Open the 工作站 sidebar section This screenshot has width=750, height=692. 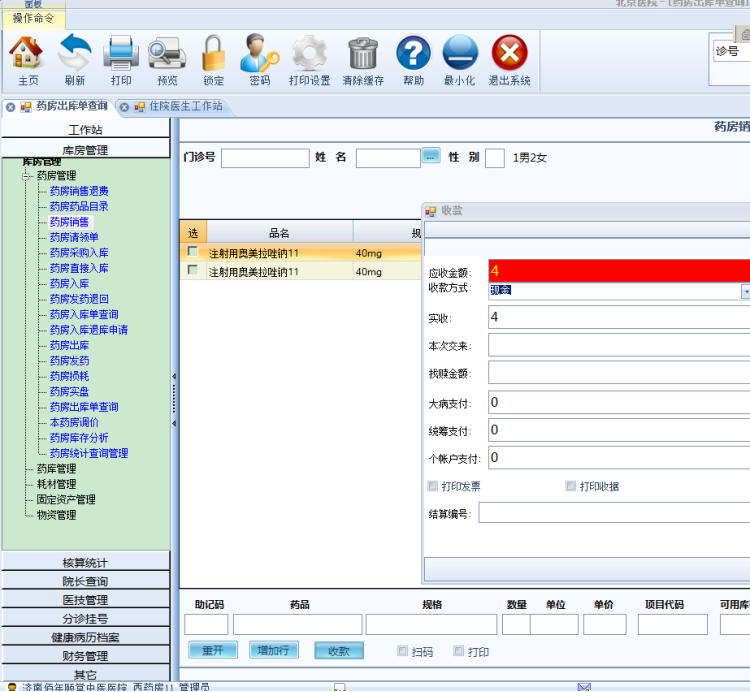(x=86, y=129)
